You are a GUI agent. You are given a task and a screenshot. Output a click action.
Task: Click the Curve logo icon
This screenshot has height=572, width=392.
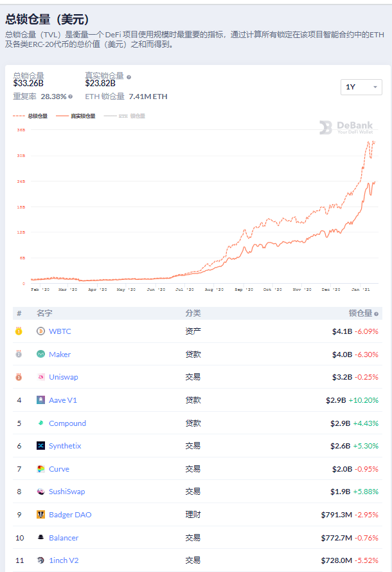pos(40,469)
